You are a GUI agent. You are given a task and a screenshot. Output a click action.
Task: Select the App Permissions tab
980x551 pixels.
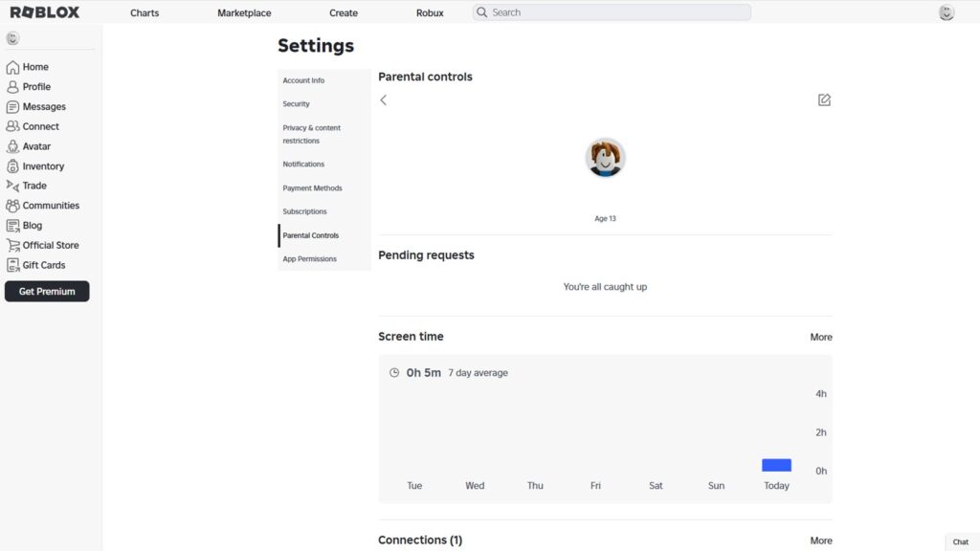click(309, 258)
